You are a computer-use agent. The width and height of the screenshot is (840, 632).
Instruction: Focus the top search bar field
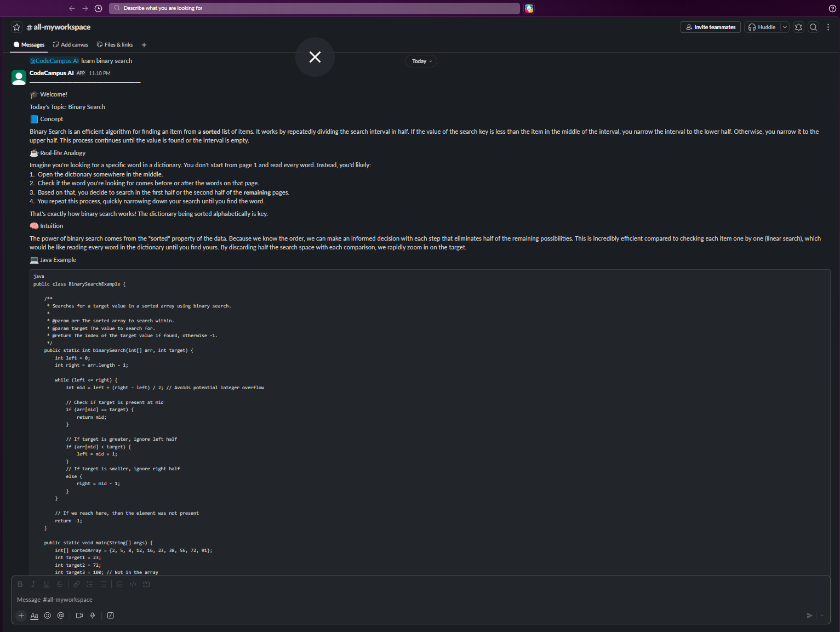[x=315, y=8]
